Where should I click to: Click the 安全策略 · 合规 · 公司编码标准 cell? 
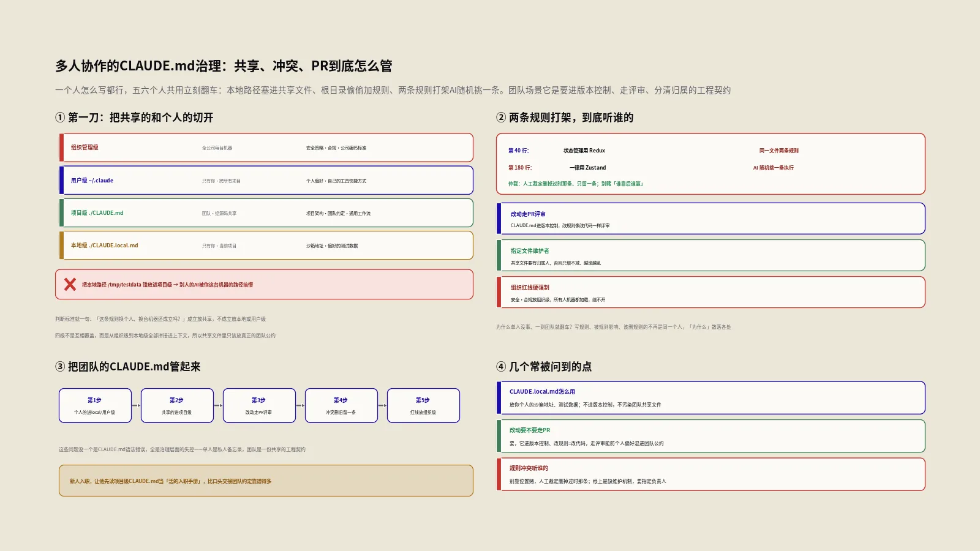336,148
